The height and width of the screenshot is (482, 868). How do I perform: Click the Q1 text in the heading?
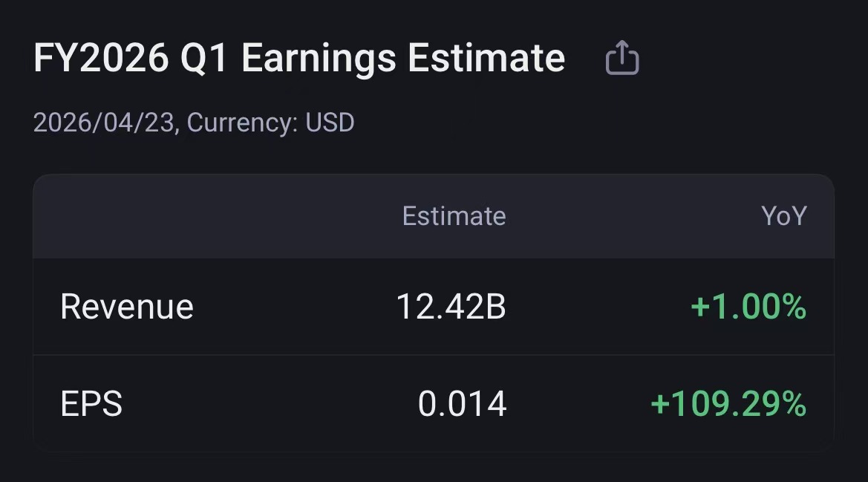(x=203, y=59)
